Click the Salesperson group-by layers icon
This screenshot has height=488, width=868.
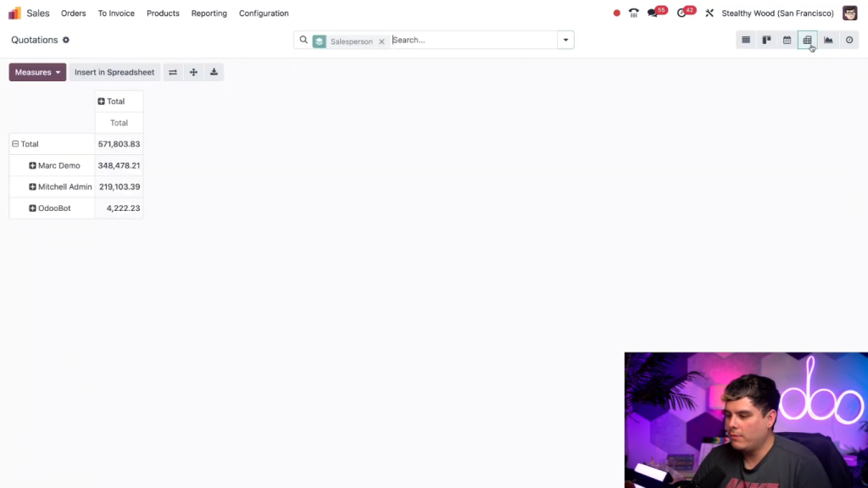coord(320,42)
